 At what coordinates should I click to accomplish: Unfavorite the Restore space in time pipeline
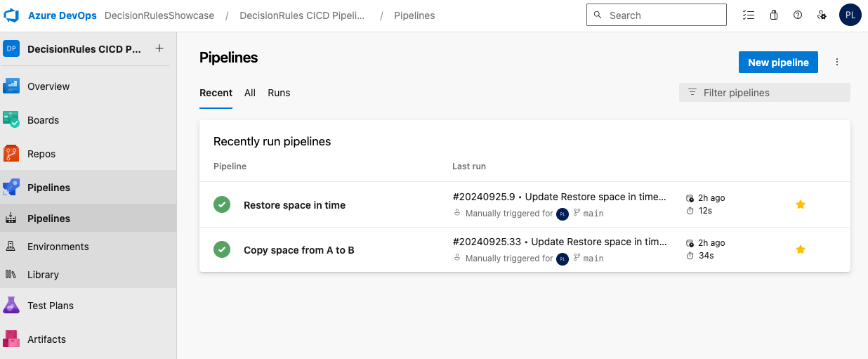click(x=800, y=204)
